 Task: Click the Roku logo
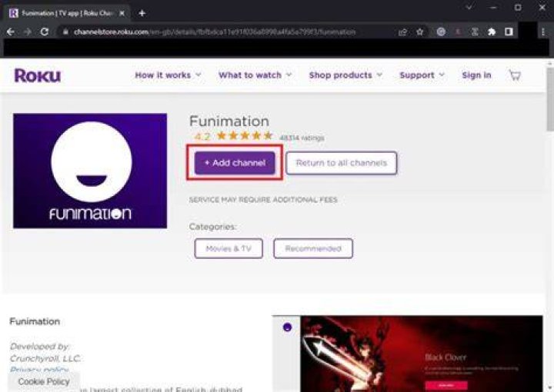coord(38,75)
